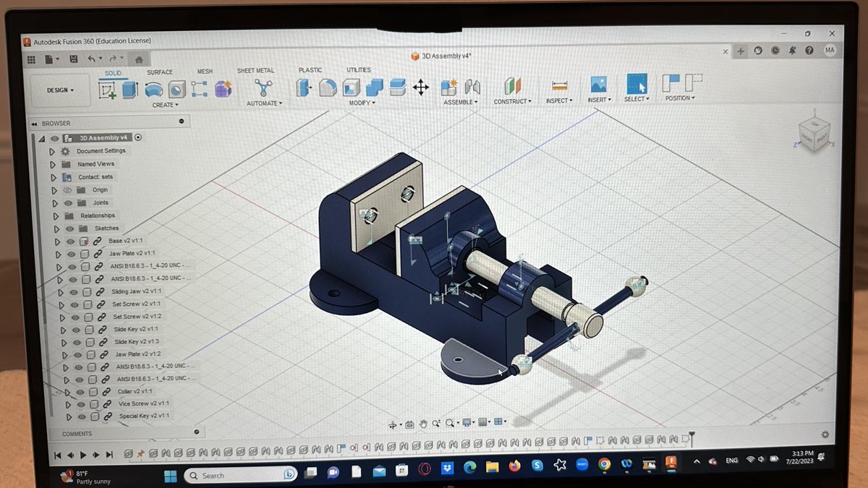Select the Shell tool

[351, 88]
